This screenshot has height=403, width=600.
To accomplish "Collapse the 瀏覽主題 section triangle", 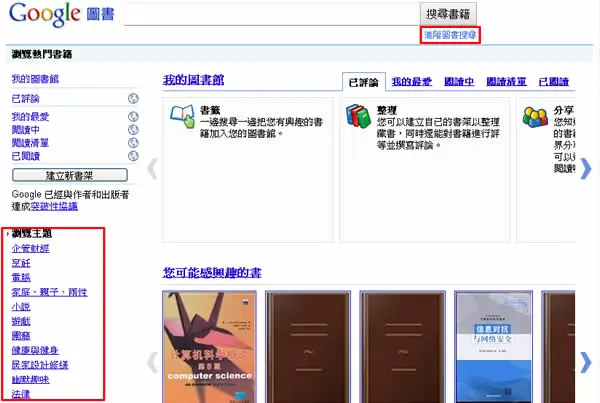I will [8, 233].
